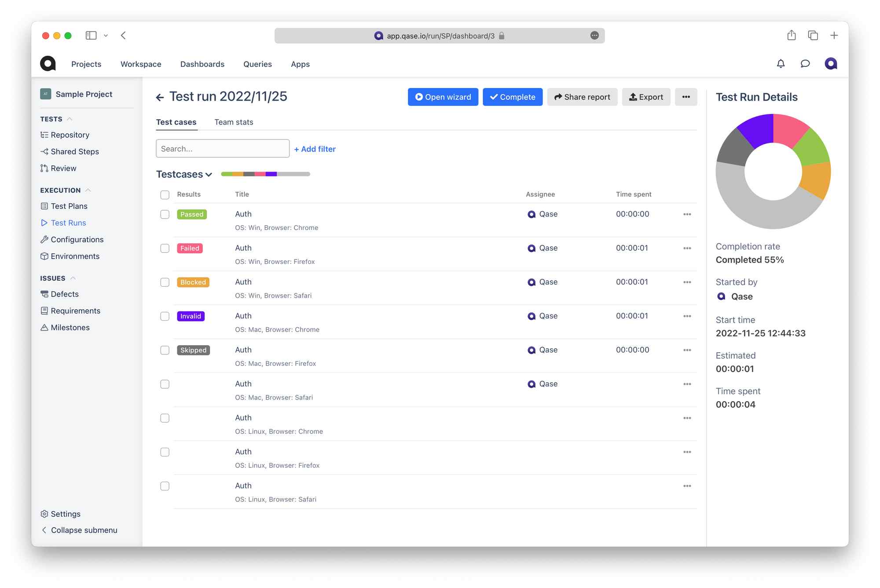
Task: Select Configurations in the Execution section
Action: tap(77, 239)
